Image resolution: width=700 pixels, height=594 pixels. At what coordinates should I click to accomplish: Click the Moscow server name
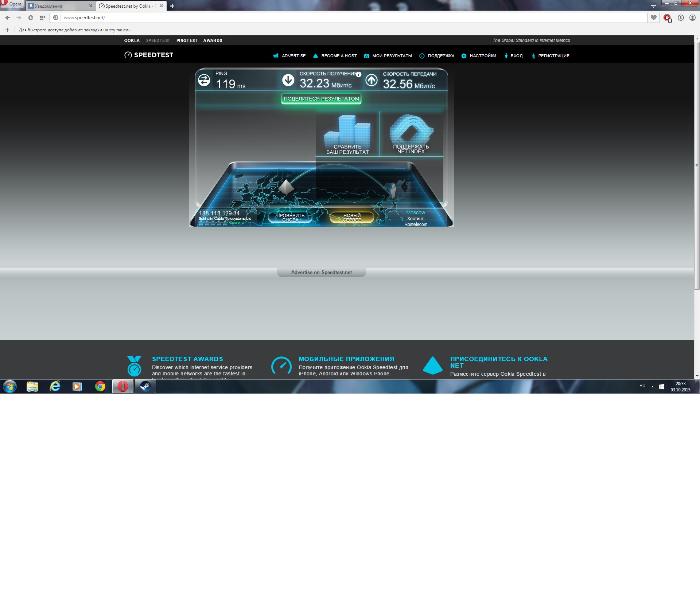[416, 212]
